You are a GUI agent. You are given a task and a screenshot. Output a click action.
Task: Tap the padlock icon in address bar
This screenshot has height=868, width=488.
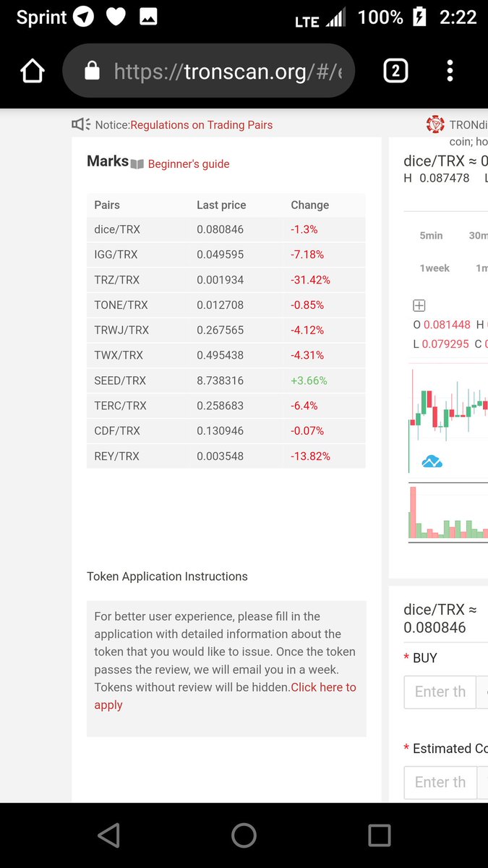(x=92, y=71)
